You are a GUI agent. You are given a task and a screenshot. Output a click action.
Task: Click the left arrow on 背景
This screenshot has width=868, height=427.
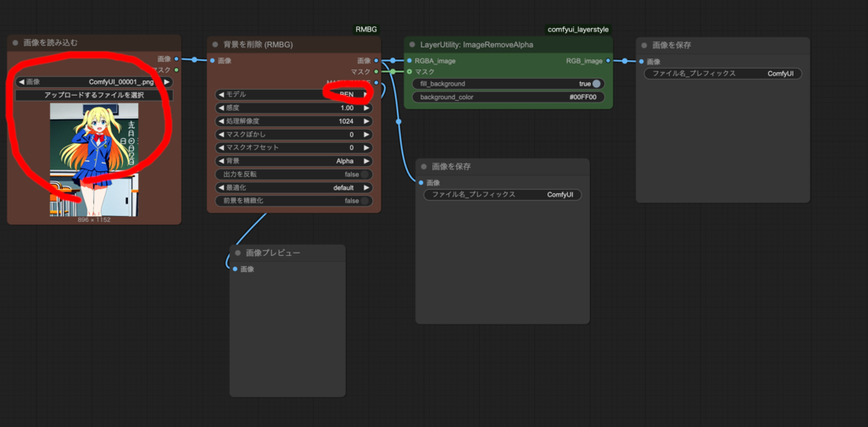coord(221,161)
